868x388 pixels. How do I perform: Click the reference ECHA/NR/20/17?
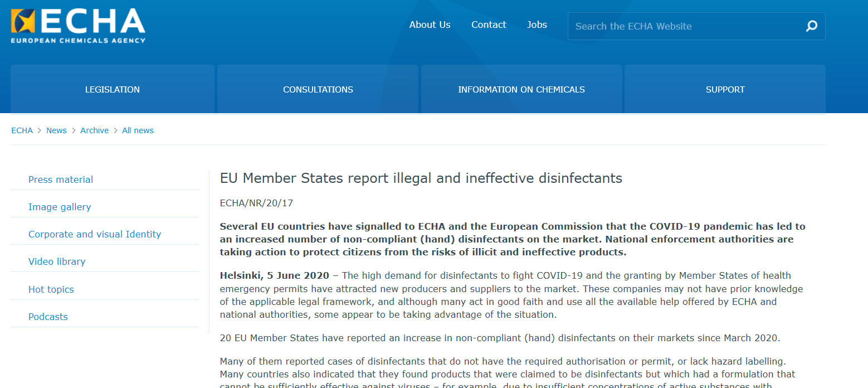click(256, 203)
